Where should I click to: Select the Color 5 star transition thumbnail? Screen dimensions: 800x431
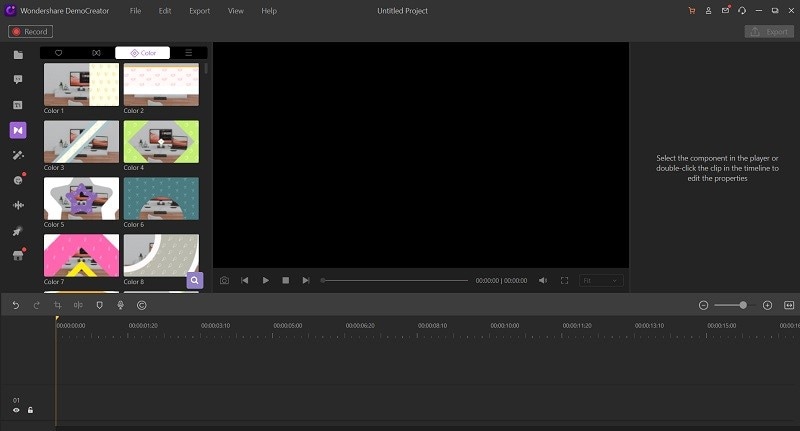81,198
